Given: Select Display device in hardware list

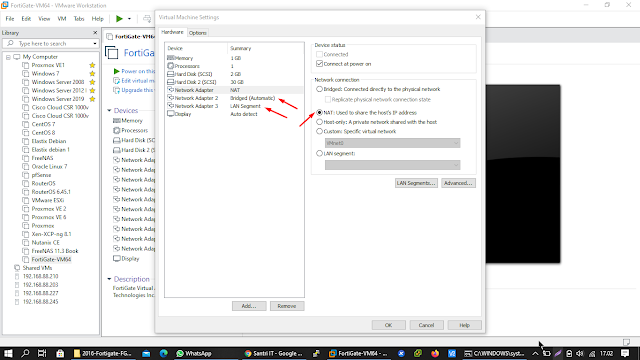Looking at the screenshot, I should click(234, 114).
